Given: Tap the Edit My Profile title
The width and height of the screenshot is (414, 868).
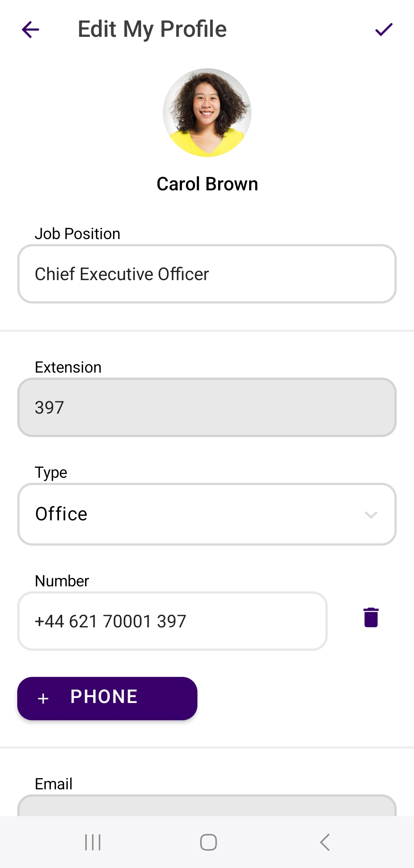Looking at the screenshot, I should [x=152, y=29].
